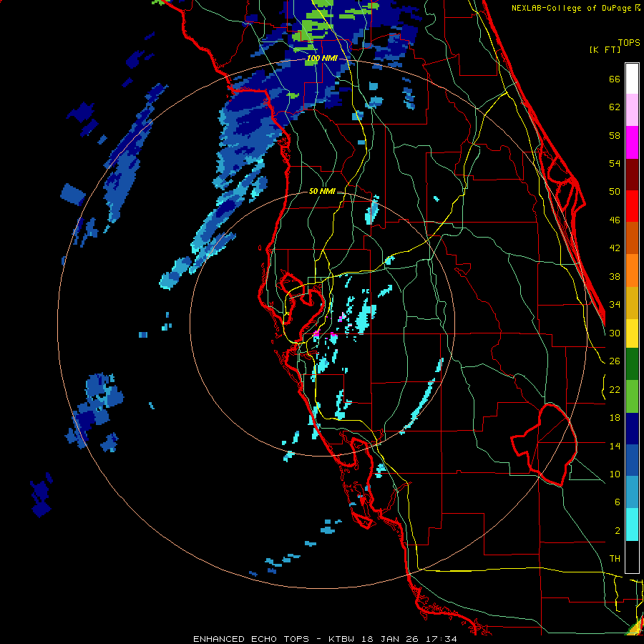
Task: Click the dark green 30 kft legend swatch
Action: (632, 364)
